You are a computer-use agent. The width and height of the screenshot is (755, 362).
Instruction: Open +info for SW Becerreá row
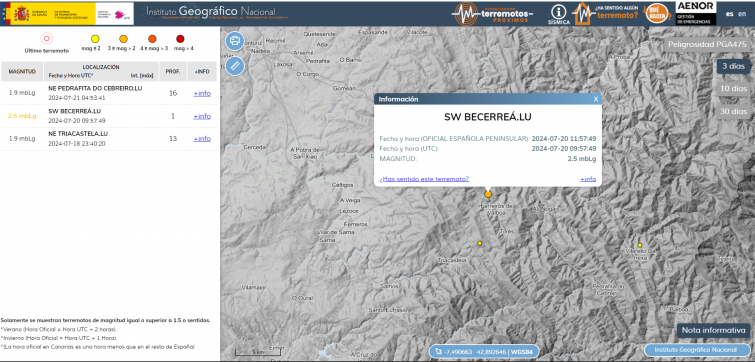202,116
